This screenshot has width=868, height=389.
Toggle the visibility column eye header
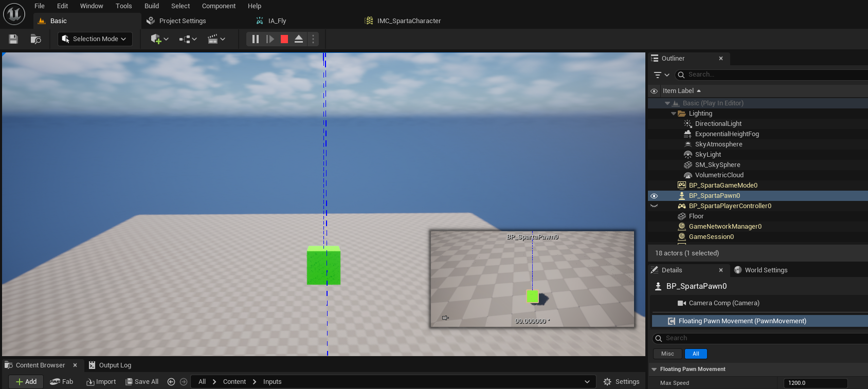coord(654,91)
